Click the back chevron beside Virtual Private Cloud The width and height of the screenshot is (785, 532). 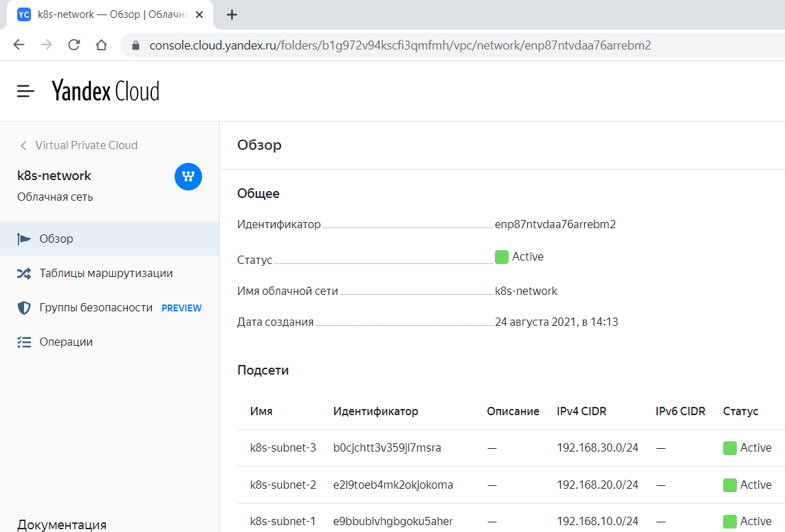coord(23,146)
